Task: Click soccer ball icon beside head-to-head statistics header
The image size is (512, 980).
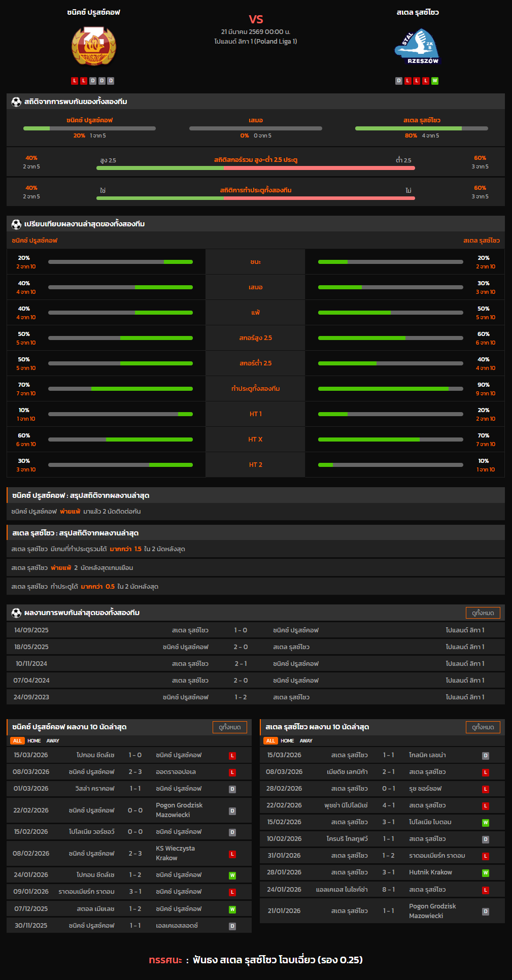Action: click(16, 102)
